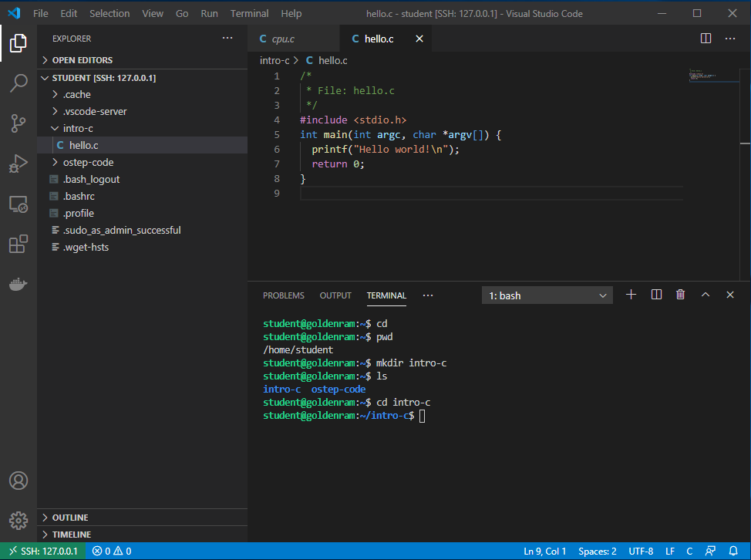Click the VS Code logo icon

[14, 13]
